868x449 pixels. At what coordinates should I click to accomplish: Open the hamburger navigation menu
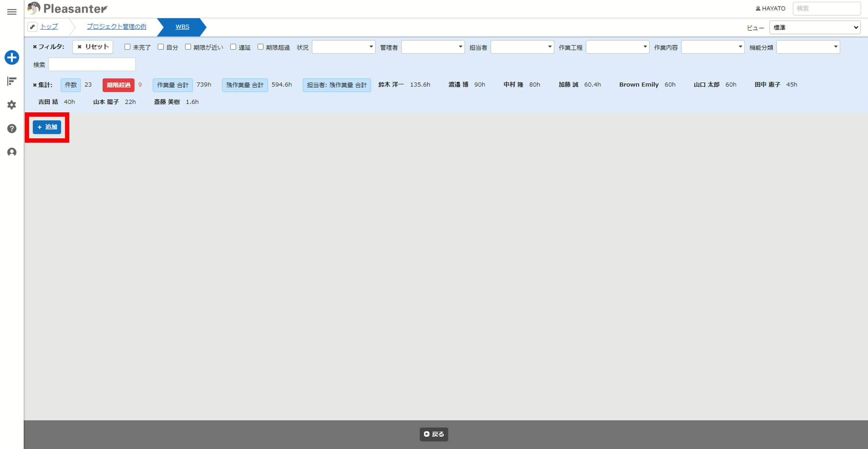coord(12,12)
